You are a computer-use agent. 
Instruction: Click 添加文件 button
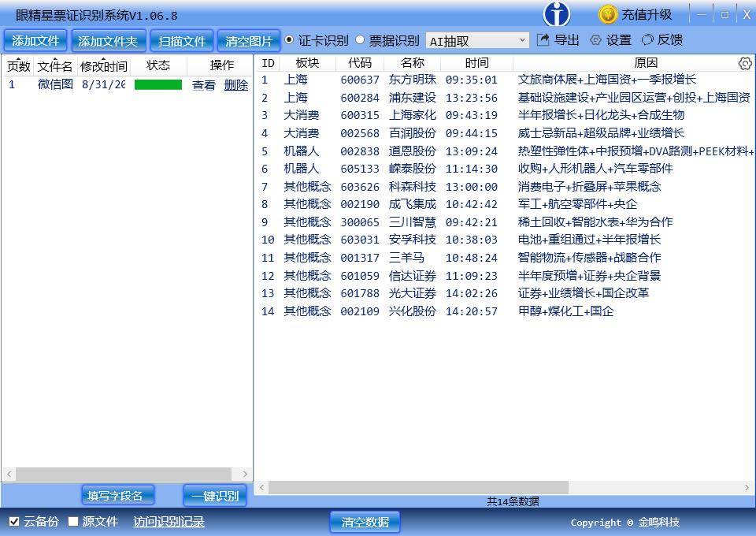pos(35,41)
